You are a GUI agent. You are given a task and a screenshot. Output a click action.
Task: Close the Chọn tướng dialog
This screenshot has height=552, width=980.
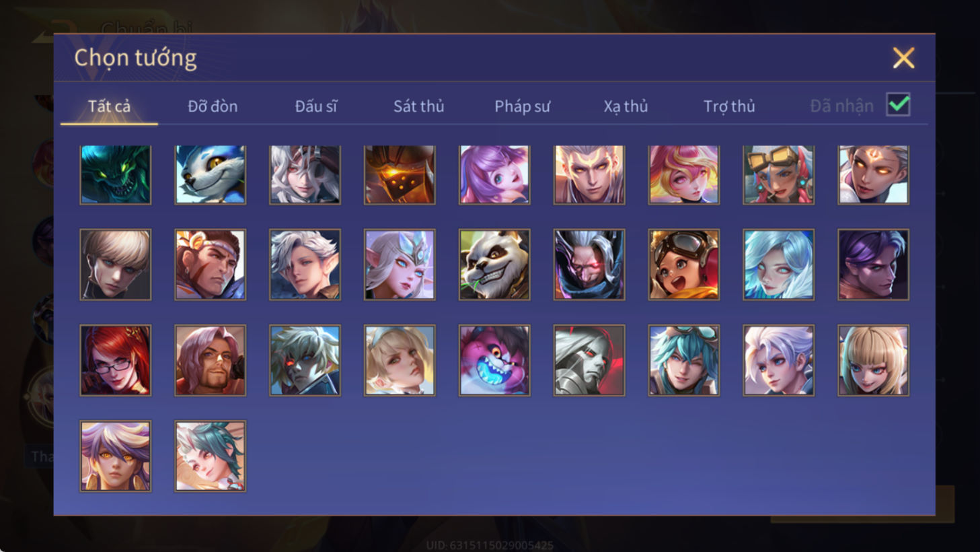point(903,58)
